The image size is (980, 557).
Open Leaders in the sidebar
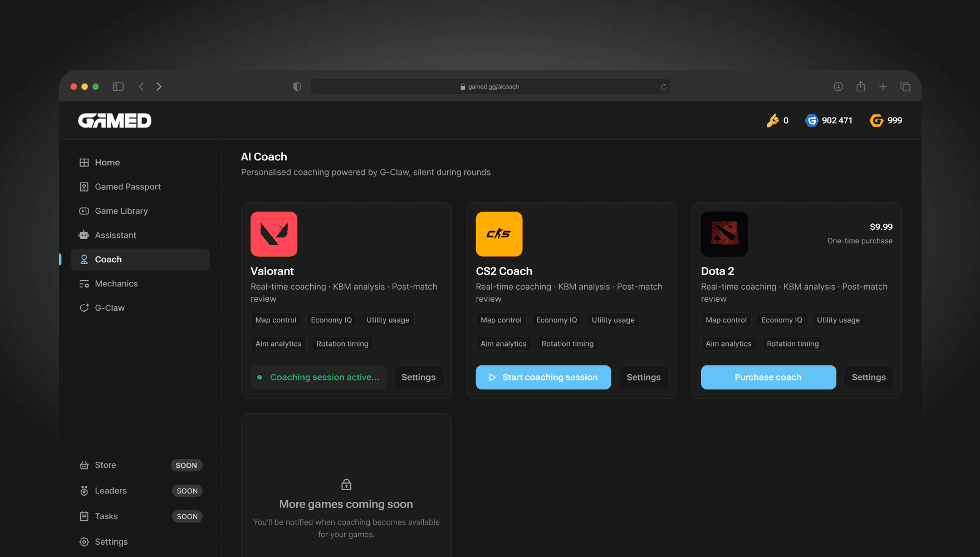pyautogui.click(x=140, y=491)
